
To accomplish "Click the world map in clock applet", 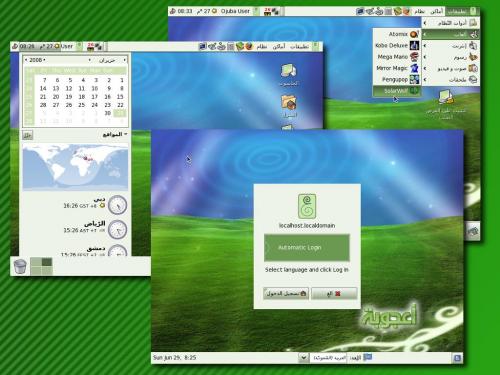I will [x=75, y=167].
